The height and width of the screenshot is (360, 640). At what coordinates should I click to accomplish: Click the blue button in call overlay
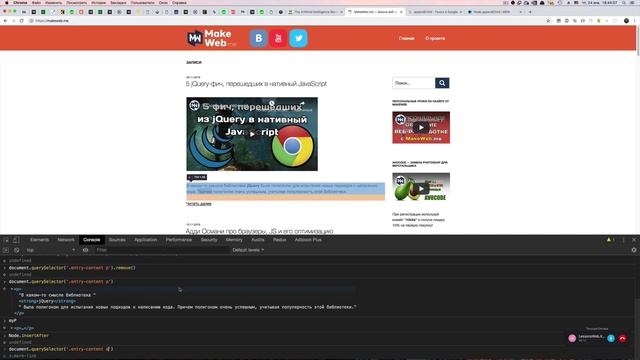611,338
